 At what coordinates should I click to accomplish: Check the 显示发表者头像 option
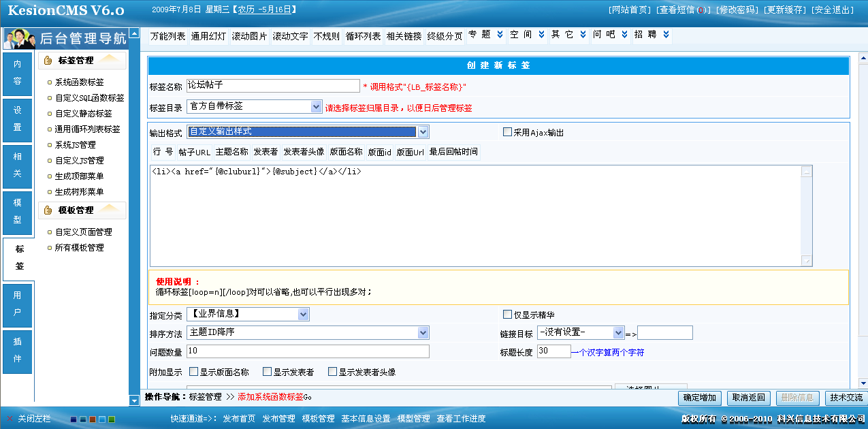(332, 372)
